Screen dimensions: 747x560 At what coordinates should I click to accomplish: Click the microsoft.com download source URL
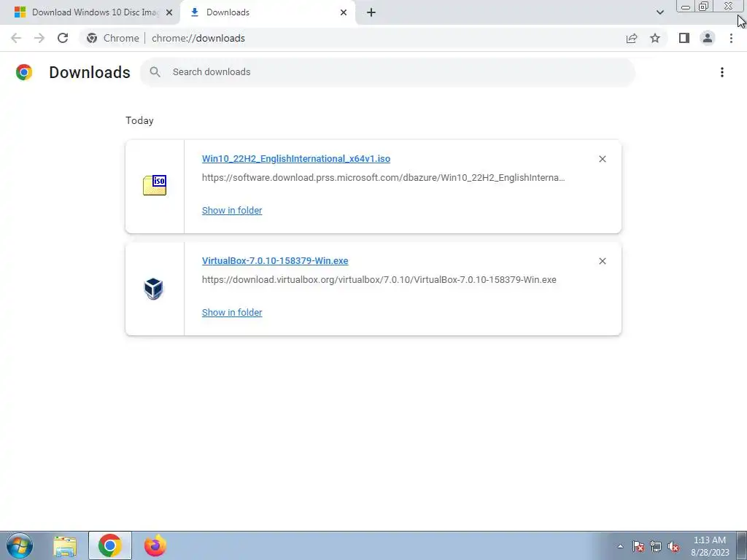coord(383,178)
